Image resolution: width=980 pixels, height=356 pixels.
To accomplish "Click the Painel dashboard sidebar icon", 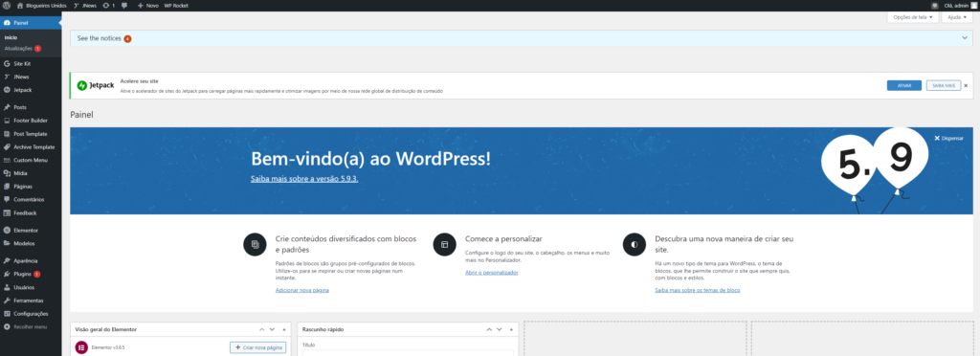I will (7, 22).
